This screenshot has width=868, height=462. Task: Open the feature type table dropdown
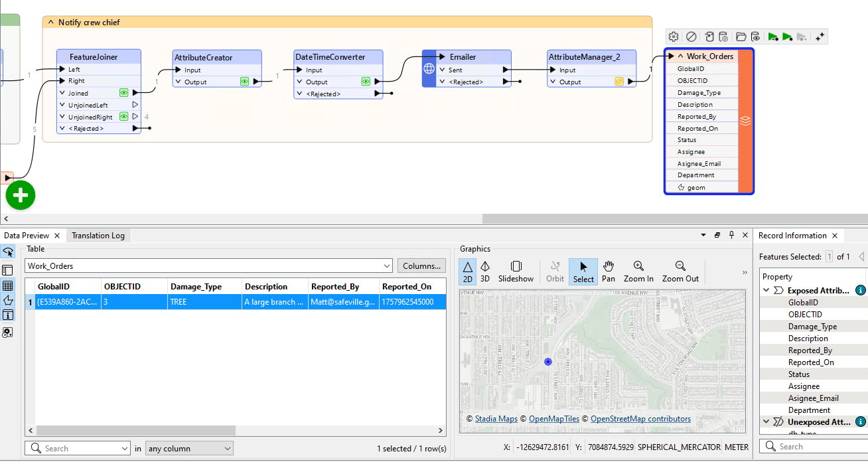(x=386, y=266)
